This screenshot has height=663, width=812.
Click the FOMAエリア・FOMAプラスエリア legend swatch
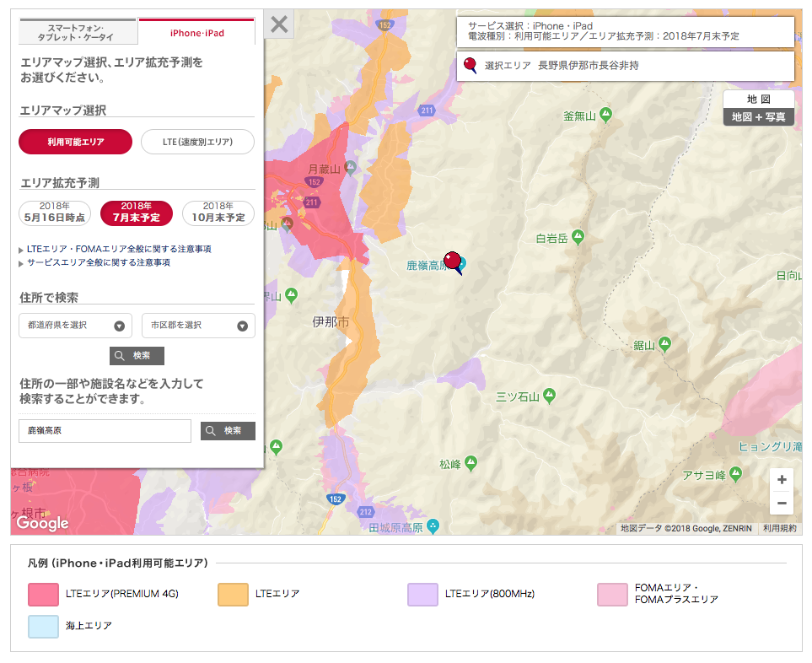pos(613,595)
